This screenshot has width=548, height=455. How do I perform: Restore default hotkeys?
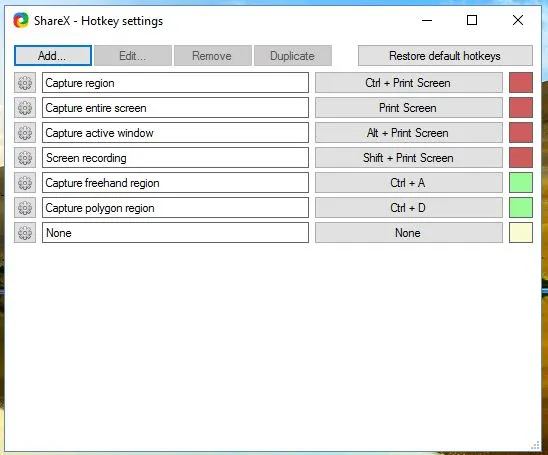(445, 56)
